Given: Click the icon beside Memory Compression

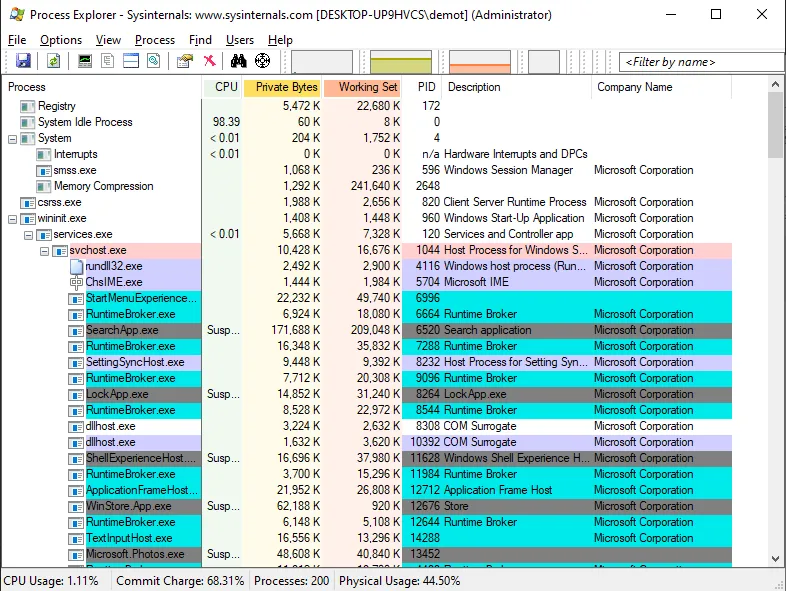Looking at the screenshot, I should [44, 186].
